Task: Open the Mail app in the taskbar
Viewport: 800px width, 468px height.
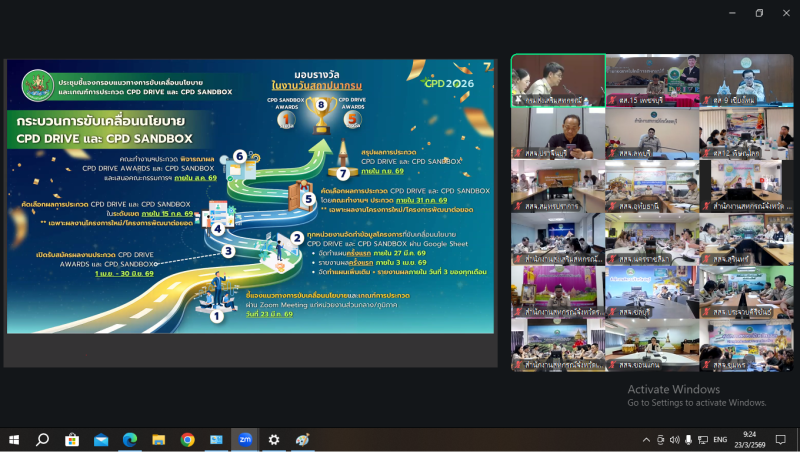Action: pyautogui.click(x=101, y=439)
